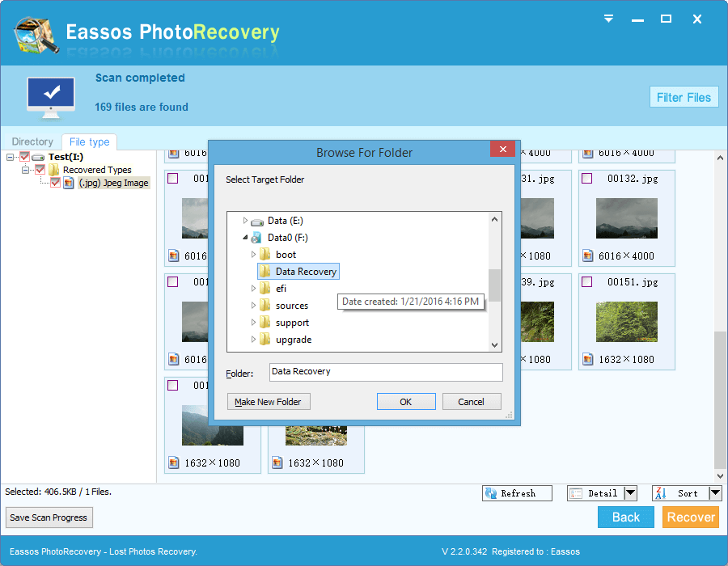Select the 00151.jpg forest thumbnail image
The width and height of the screenshot is (728, 566).
pyautogui.click(x=626, y=322)
